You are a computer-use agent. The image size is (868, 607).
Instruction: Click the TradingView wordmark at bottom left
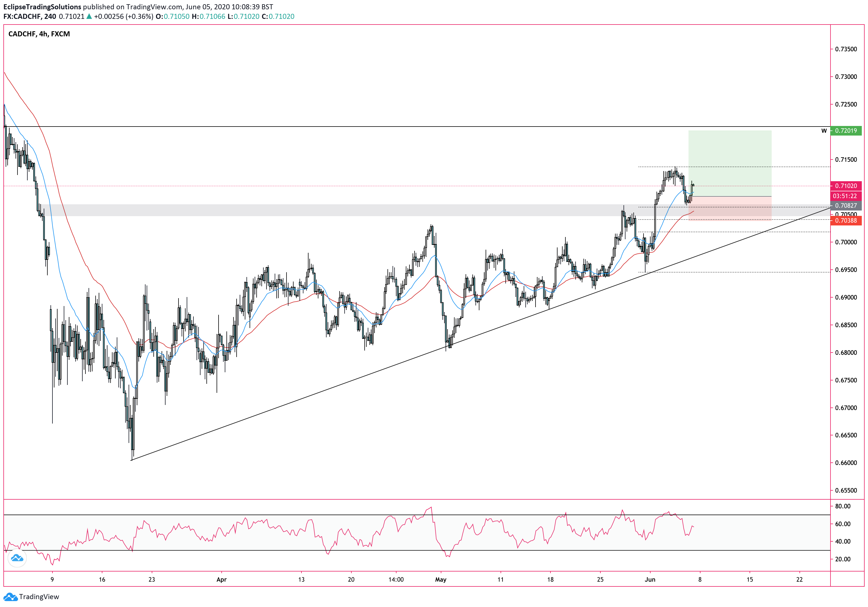tap(39, 597)
